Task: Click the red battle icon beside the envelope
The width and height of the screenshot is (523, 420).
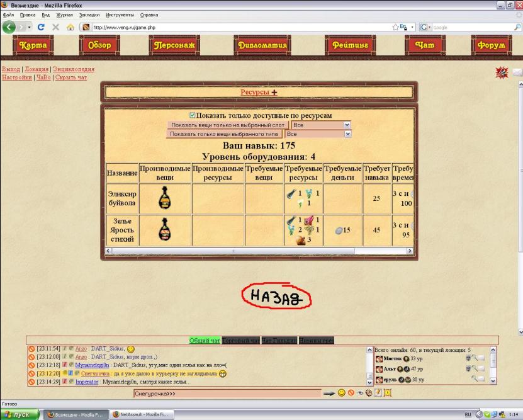Action: [502, 72]
